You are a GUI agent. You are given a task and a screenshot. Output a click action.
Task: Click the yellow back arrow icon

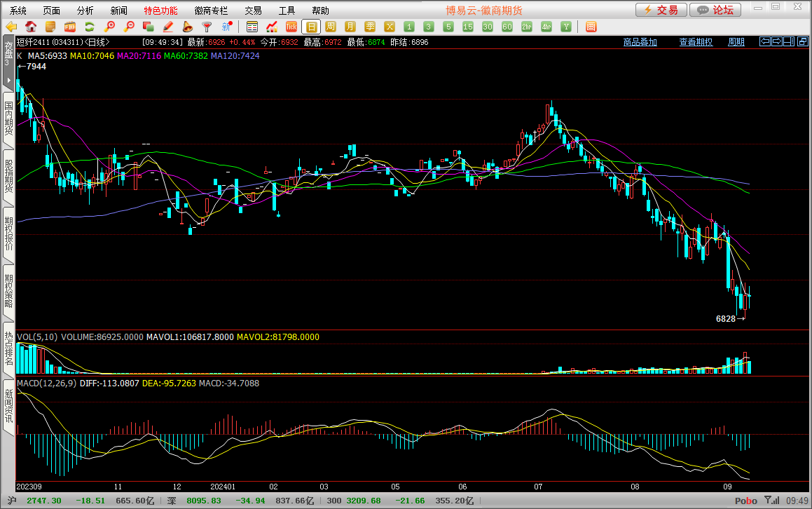11,27
